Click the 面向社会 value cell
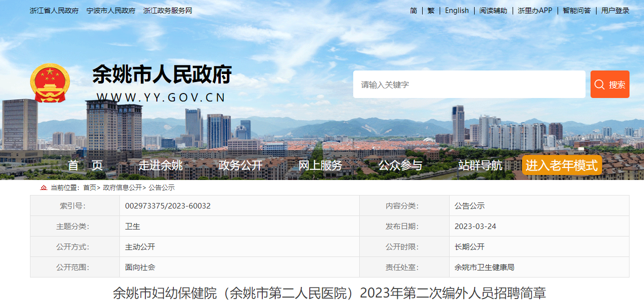644x307 pixels. pos(240,267)
